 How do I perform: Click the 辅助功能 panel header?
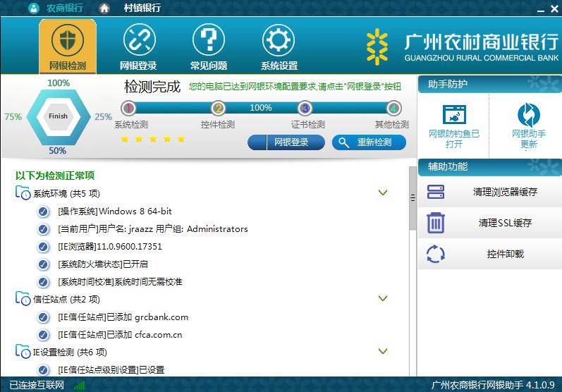[489, 167]
